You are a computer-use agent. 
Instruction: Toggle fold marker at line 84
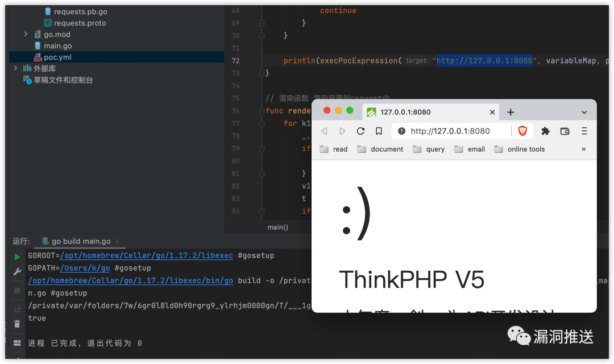pos(262,211)
